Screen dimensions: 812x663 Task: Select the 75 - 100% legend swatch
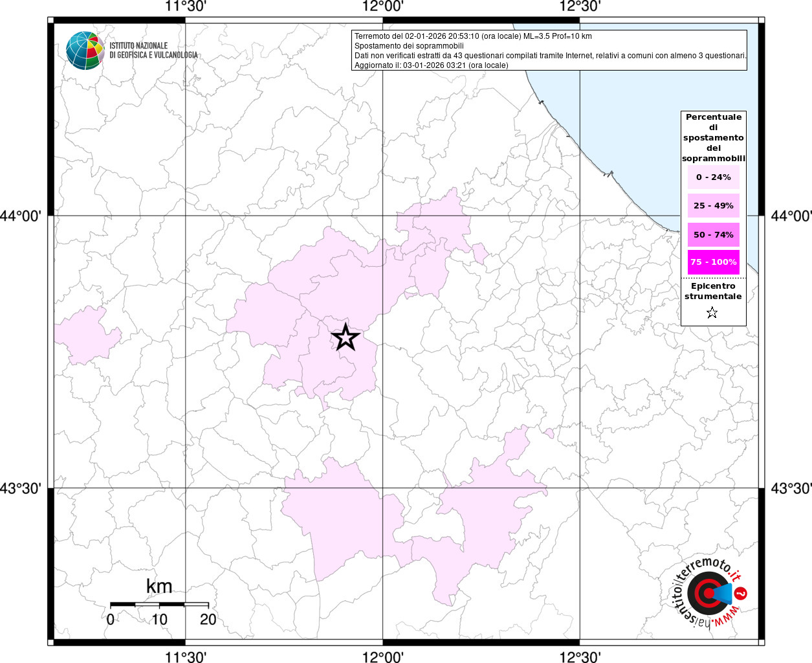click(714, 262)
